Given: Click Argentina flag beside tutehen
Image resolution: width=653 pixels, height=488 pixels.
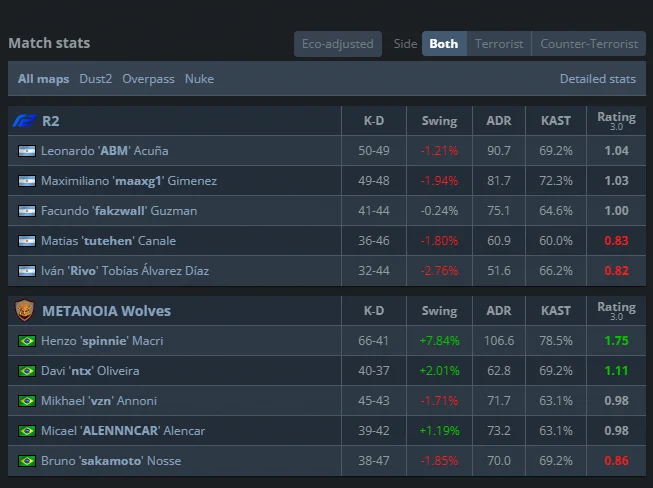Looking at the screenshot, I should [x=27, y=241].
